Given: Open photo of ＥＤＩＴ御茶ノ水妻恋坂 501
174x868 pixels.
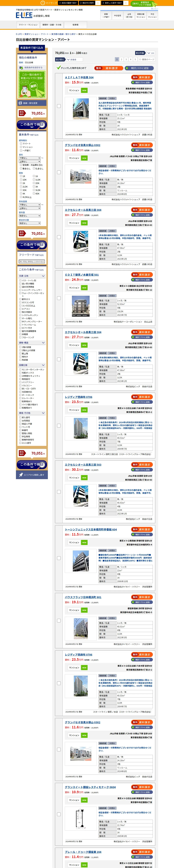Looking at the screenshot, I should pos(81,306).
